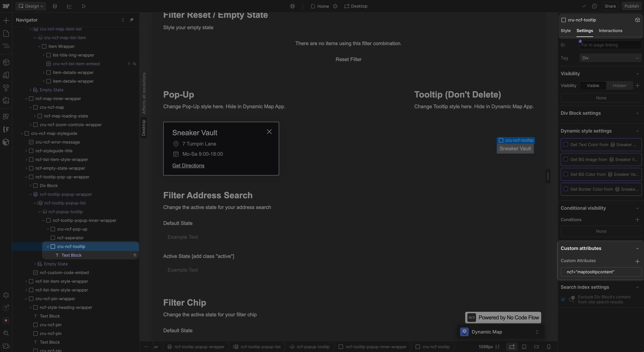Screen dimensions: 644x352
Task: Collapse cru-ncf-tooltip in Navigator
Action: pos(48,247)
